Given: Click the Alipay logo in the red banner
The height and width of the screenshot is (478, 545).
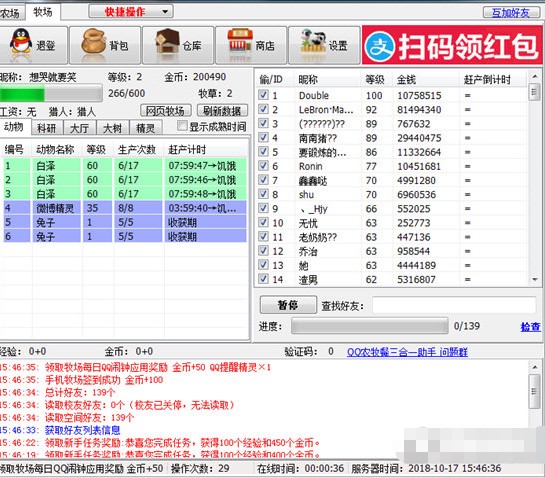Looking at the screenshot, I should tap(380, 46).
